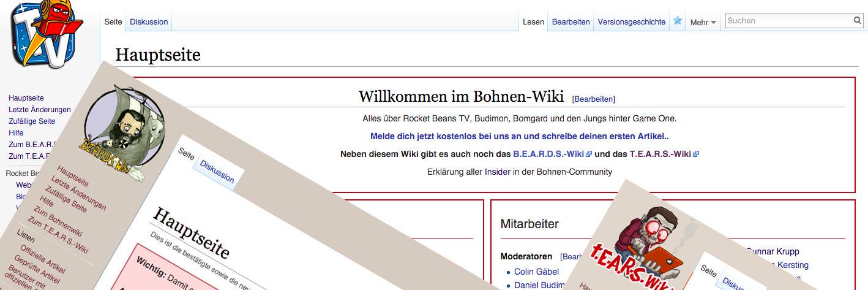Screen dimensions: 868x290
Task: Select the Seite tab in main wiki
Action: click(x=113, y=21)
